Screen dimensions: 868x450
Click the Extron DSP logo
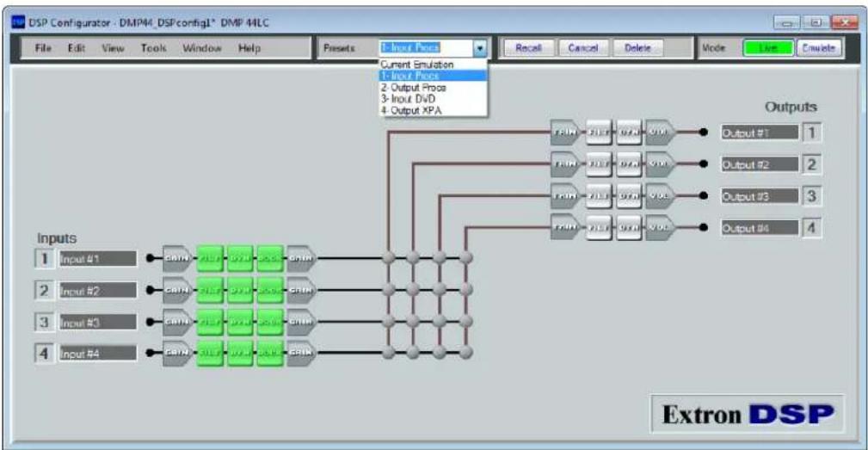click(748, 414)
